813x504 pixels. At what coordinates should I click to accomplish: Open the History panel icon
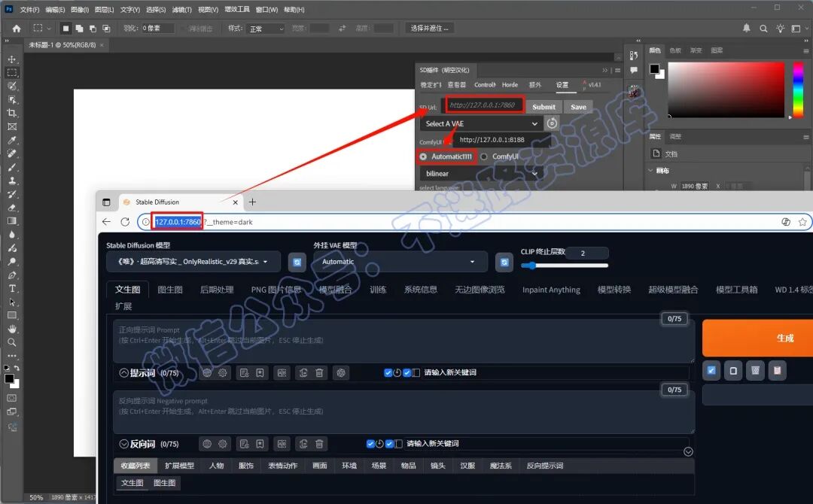[x=634, y=56]
